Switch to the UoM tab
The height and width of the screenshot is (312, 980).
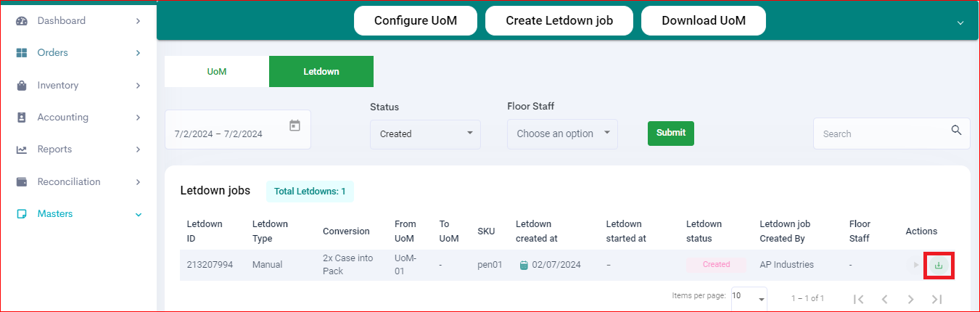pyautogui.click(x=217, y=72)
